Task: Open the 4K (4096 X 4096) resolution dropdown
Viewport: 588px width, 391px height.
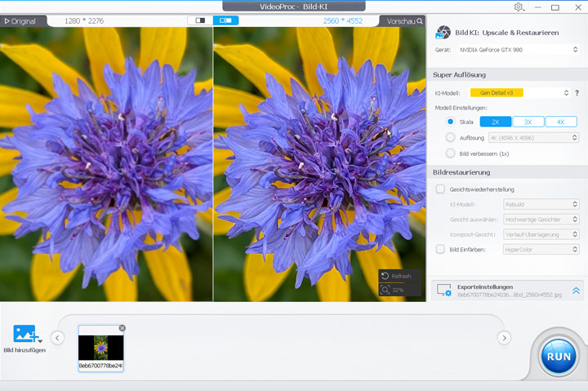Action: pos(533,138)
